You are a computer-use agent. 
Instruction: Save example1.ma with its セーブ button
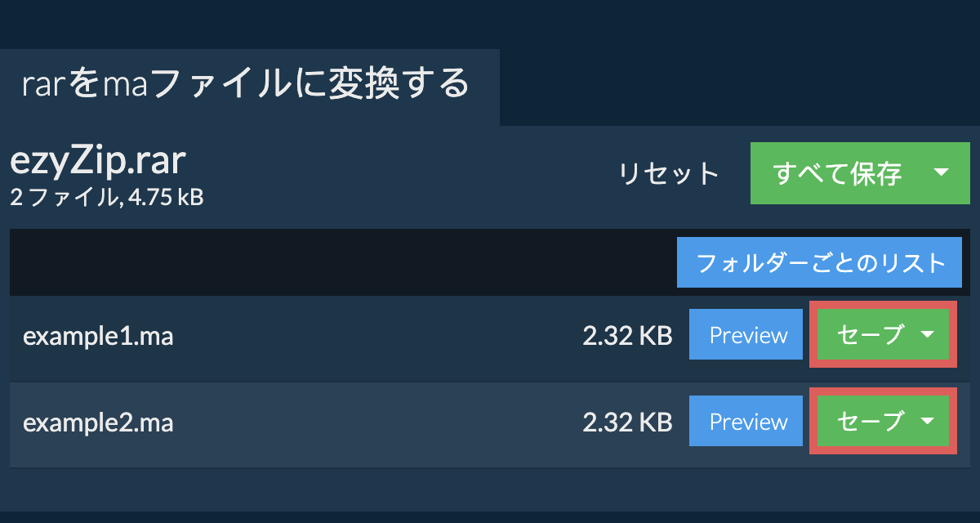(871, 335)
